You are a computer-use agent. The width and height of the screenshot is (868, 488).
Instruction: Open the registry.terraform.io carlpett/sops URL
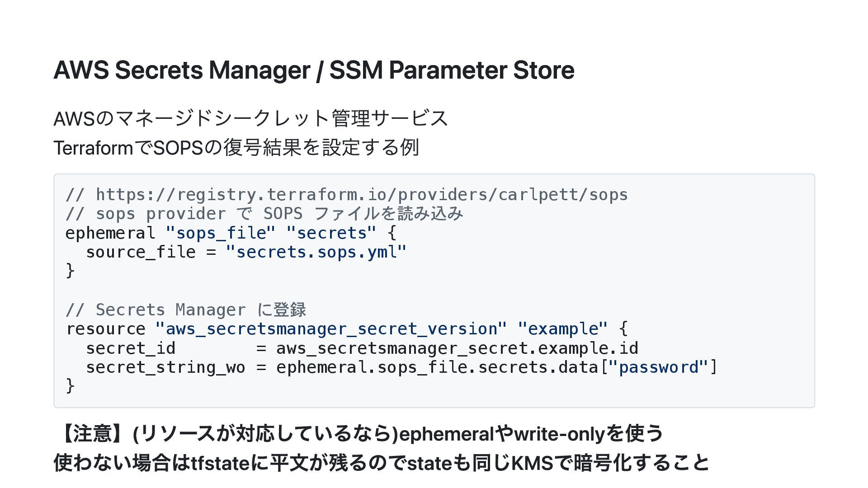coord(362,195)
